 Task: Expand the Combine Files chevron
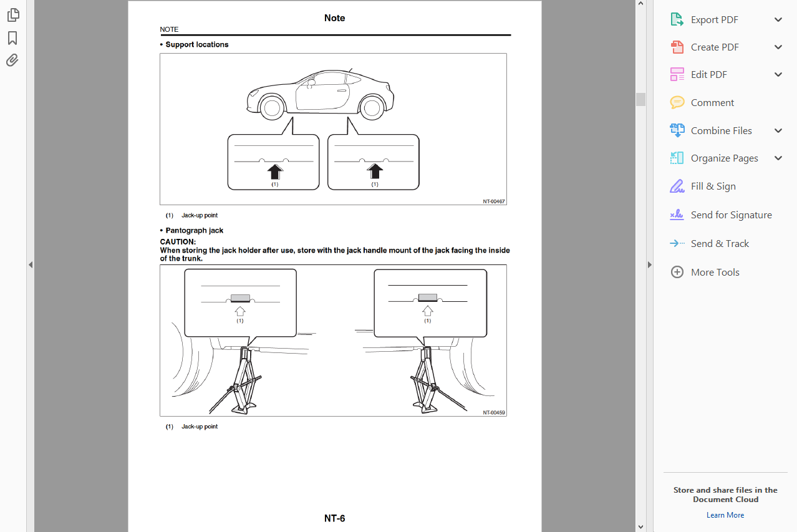778,130
